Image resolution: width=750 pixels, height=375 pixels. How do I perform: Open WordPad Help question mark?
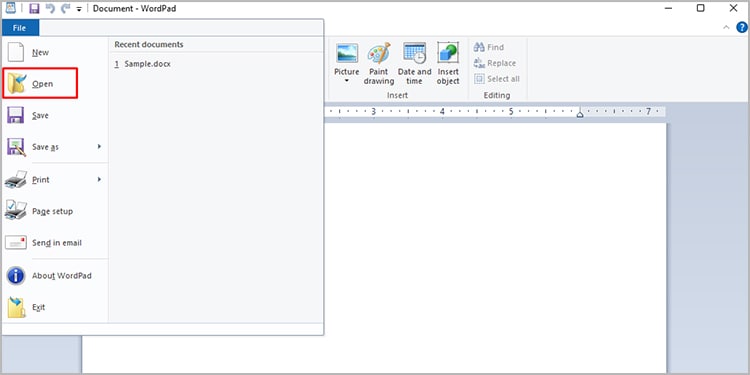[741, 27]
